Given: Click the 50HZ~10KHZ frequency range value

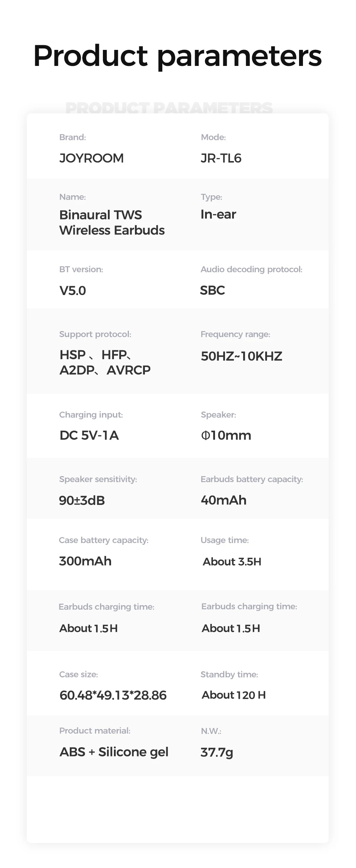Looking at the screenshot, I should pos(241,356).
